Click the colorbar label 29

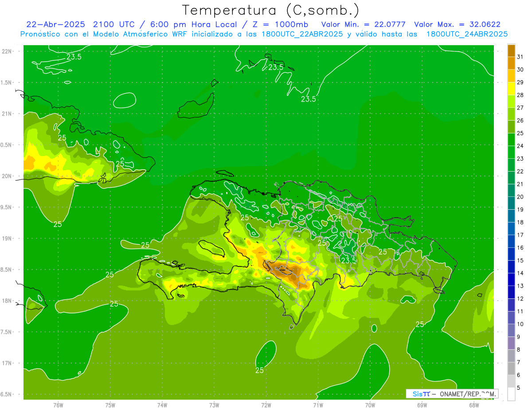(520, 82)
